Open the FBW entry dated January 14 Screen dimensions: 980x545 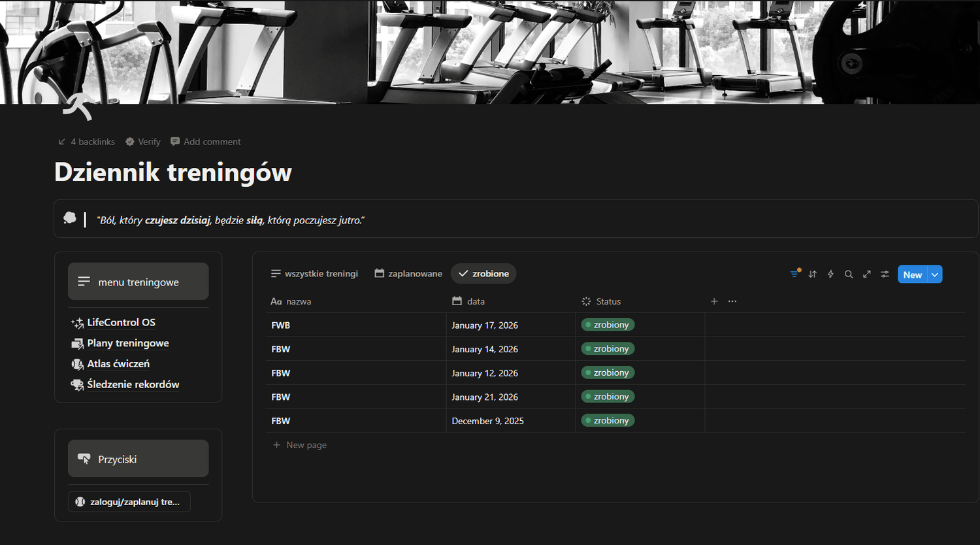coord(281,349)
